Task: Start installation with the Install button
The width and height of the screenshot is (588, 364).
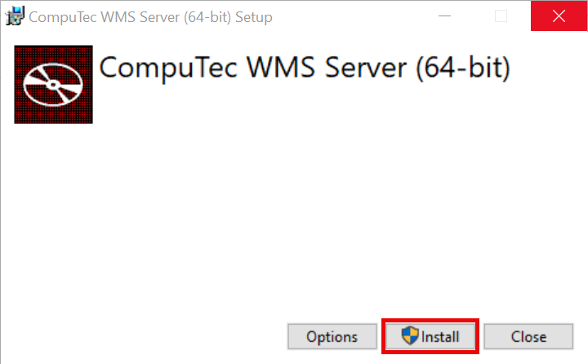Action: pyautogui.click(x=431, y=336)
